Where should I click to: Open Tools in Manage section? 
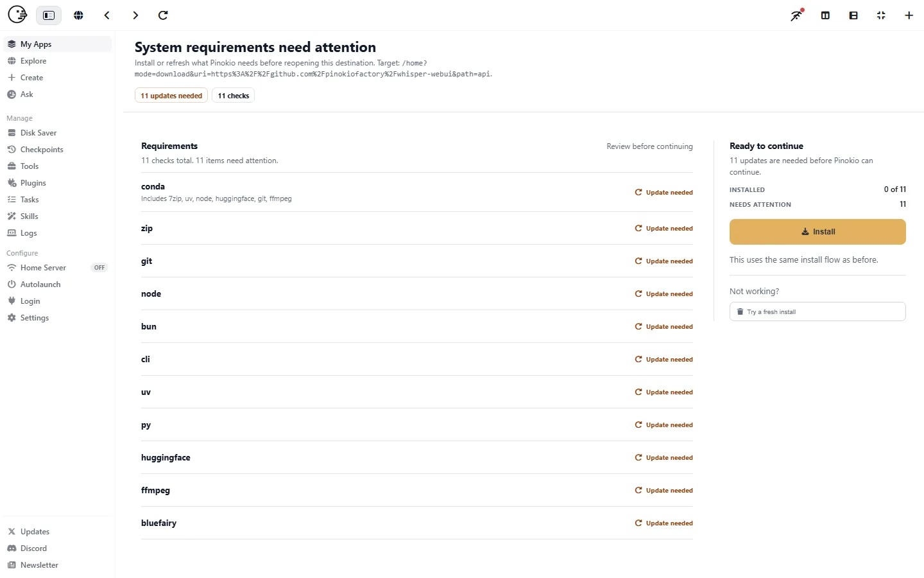57,166
